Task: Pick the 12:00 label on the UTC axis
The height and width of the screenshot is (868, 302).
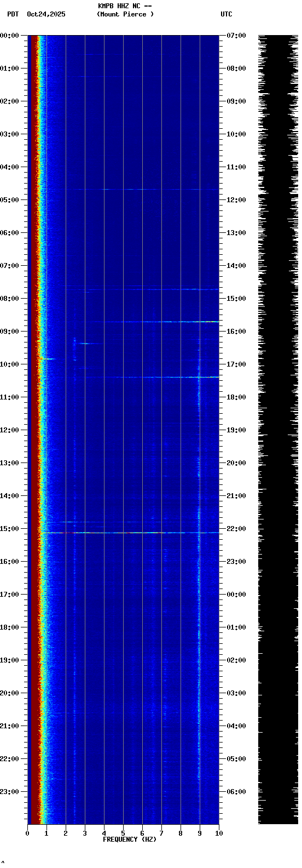Action: [236, 200]
